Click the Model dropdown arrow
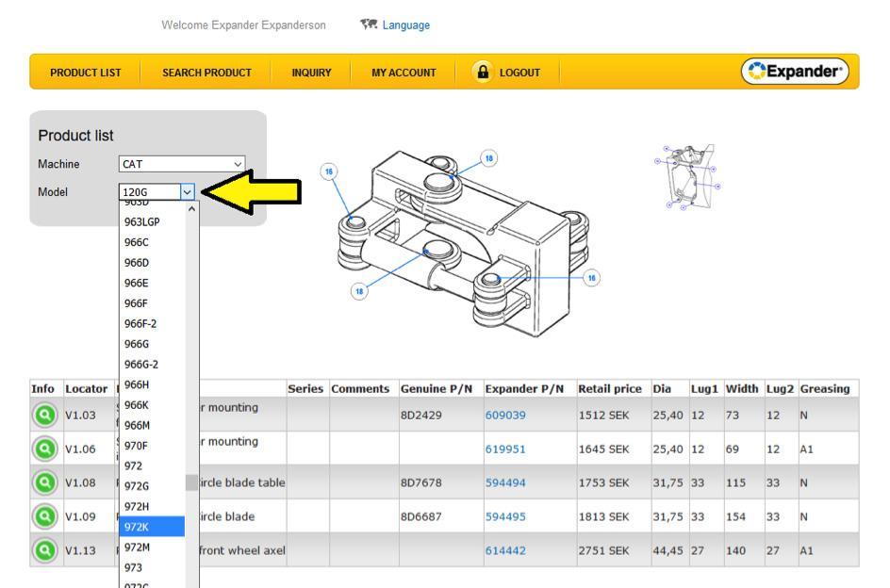 pos(188,192)
